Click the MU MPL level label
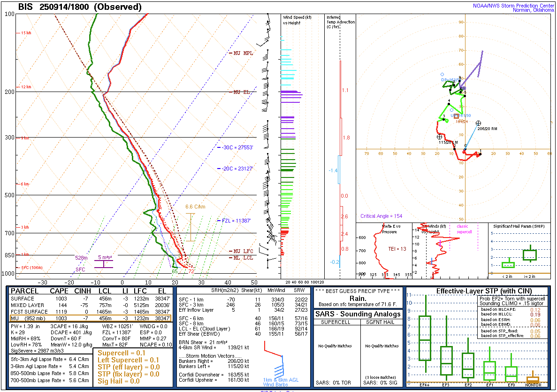Viewport: 557px width, 392px height. point(243,53)
